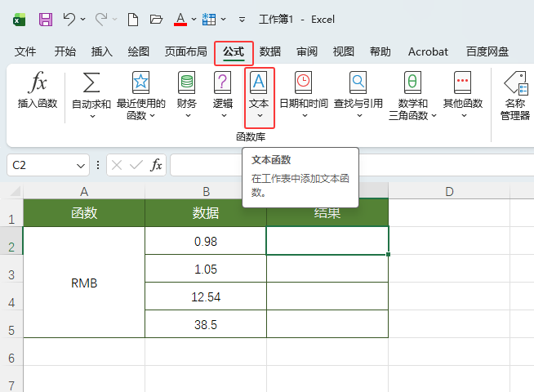Undo the last action
This screenshot has height=392, width=534.
click(69, 20)
